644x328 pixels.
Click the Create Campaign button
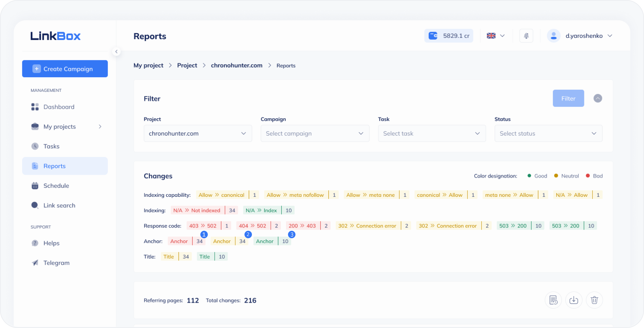(65, 69)
